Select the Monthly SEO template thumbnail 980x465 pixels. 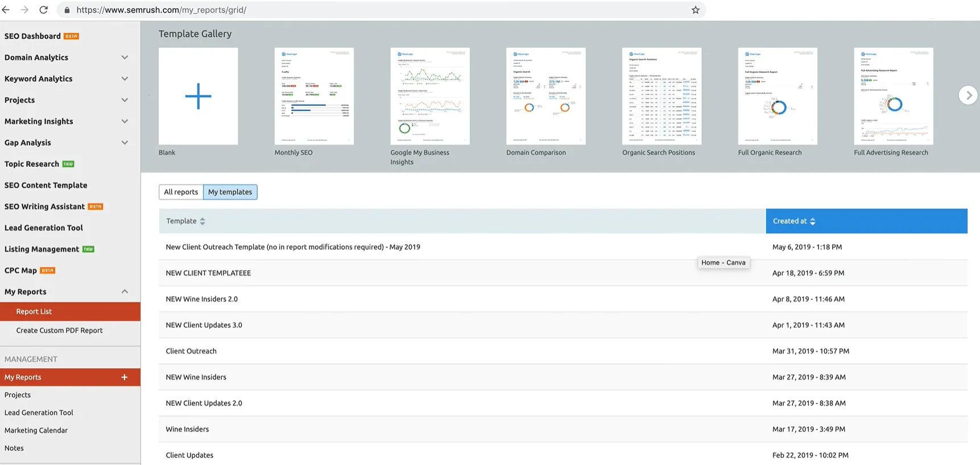(x=314, y=96)
